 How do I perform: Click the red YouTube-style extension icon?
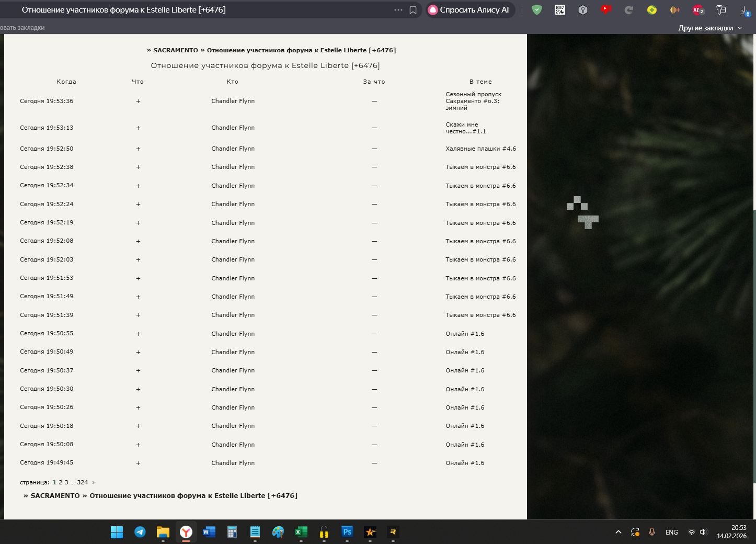click(606, 10)
